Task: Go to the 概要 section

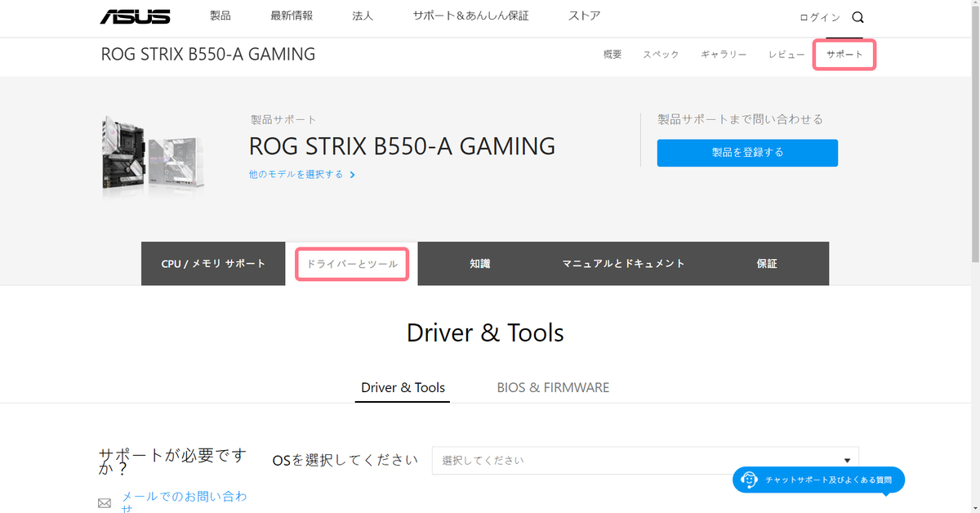Action: (x=612, y=55)
